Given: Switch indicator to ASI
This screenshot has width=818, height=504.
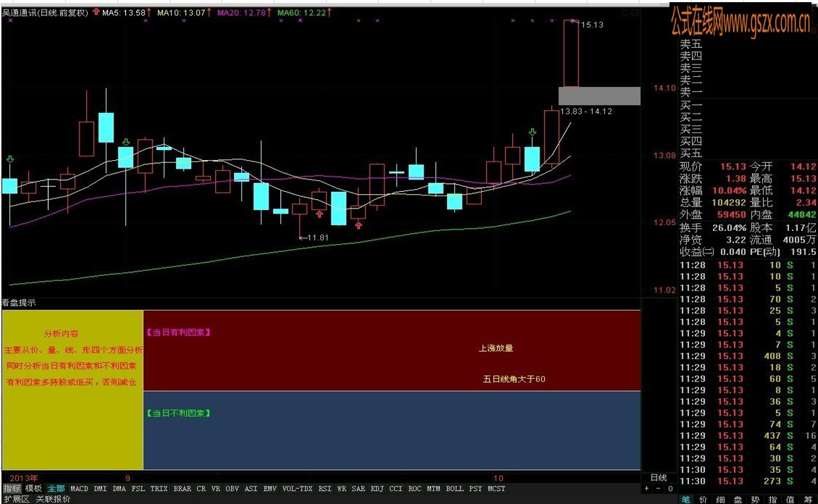Looking at the screenshot, I should 251,488.
